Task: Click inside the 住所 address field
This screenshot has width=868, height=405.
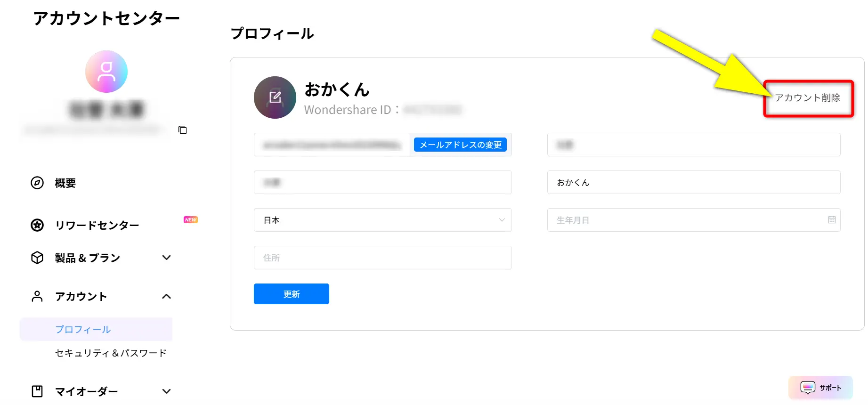Action: tap(382, 258)
